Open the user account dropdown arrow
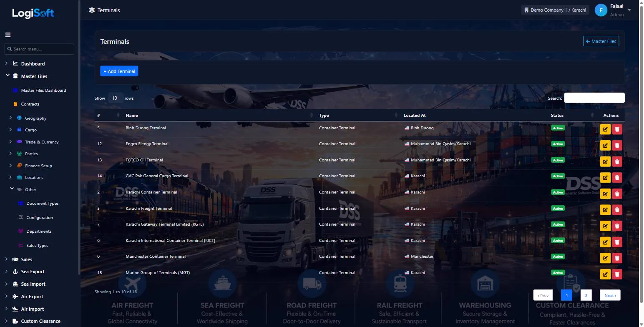644x327 pixels. 629,10
